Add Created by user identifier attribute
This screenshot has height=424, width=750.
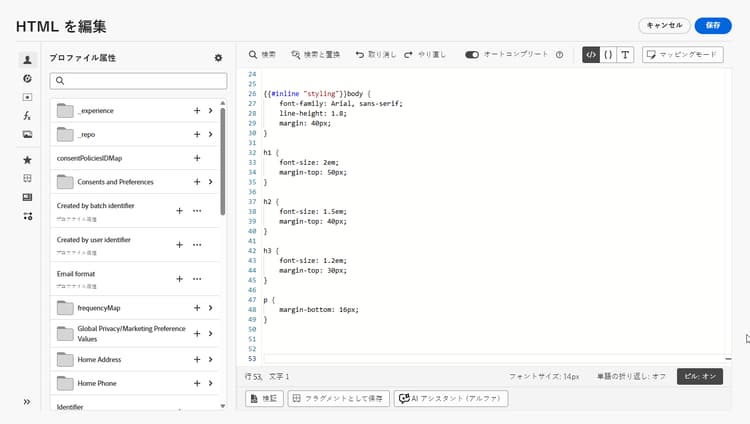coord(179,245)
